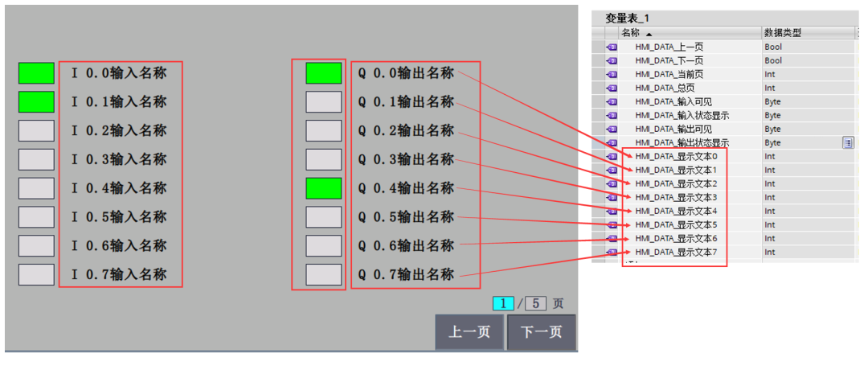
Task: Click the I 0.0输入名称 label
Action: (x=118, y=73)
